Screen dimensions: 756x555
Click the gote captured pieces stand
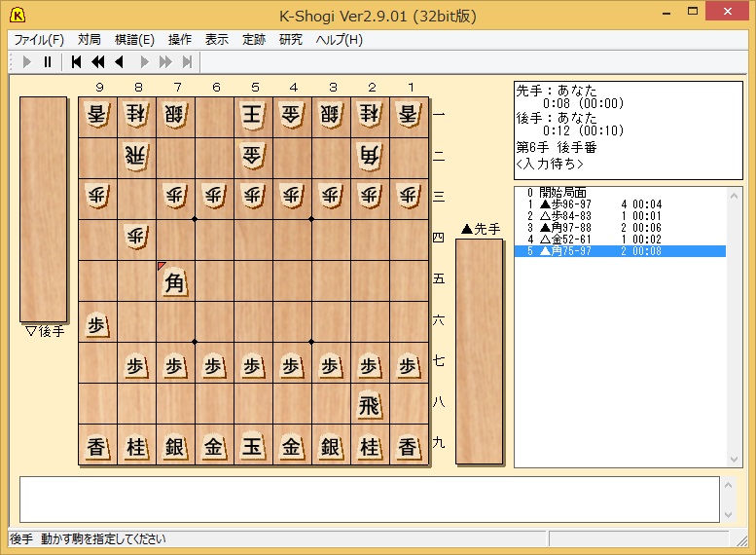pos(44,209)
